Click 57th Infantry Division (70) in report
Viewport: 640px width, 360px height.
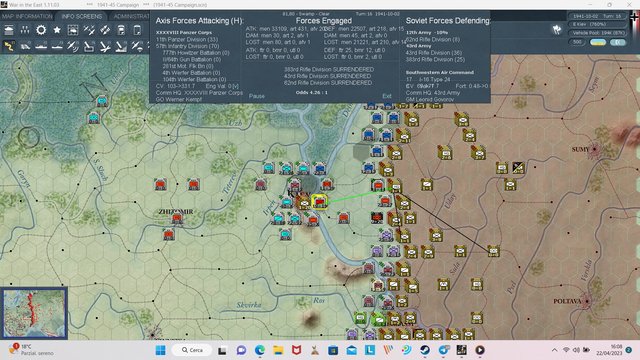pyautogui.click(x=187, y=46)
